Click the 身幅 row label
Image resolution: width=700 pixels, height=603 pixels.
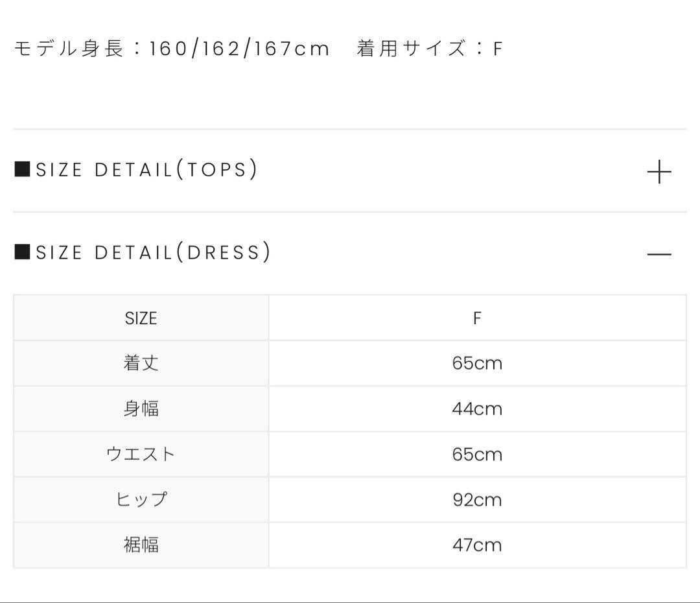141,408
